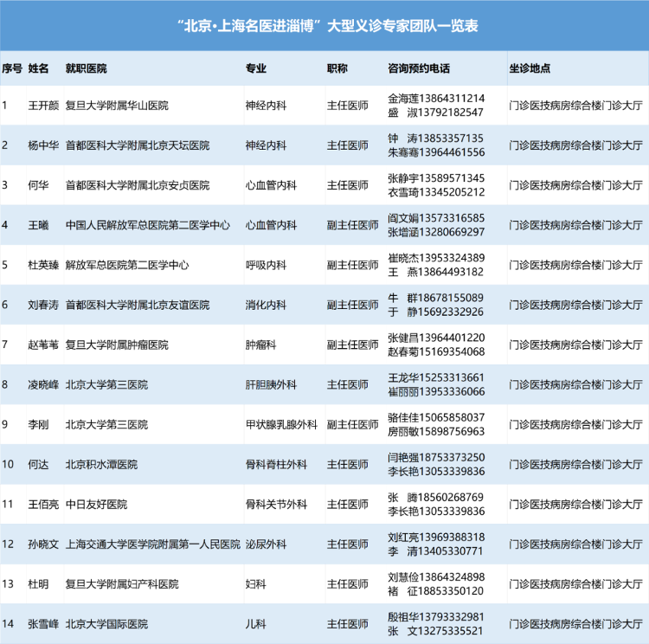Click the 坐诊地点 column header
This screenshot has height=644, width=649.
[530, 68]
